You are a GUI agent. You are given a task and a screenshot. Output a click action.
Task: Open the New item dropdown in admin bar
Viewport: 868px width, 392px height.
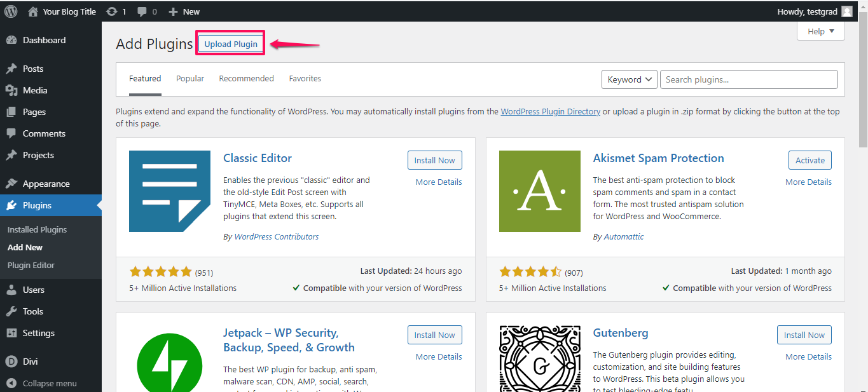(184, 11)
